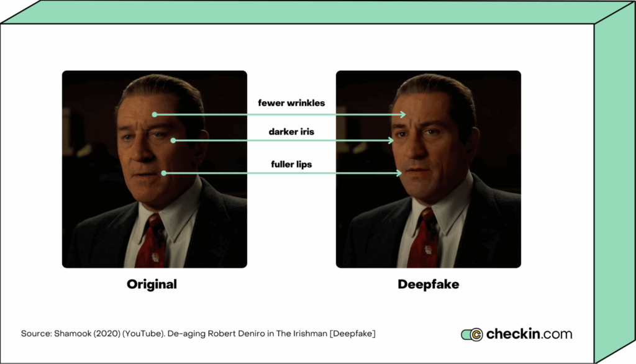Click the Source citation text
The width and height of the screenshot is (636, 364).
tap(198, 334)
